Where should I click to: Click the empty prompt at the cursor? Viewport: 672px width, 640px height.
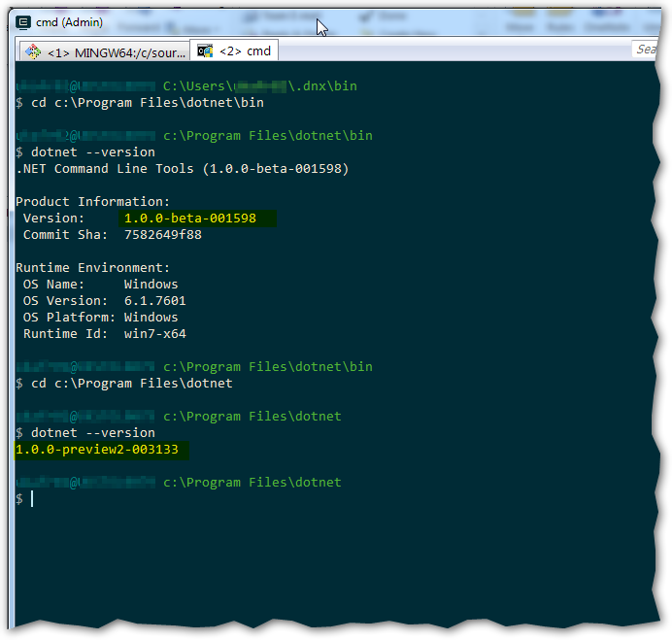pyautogui.click(x=25, y=499)
